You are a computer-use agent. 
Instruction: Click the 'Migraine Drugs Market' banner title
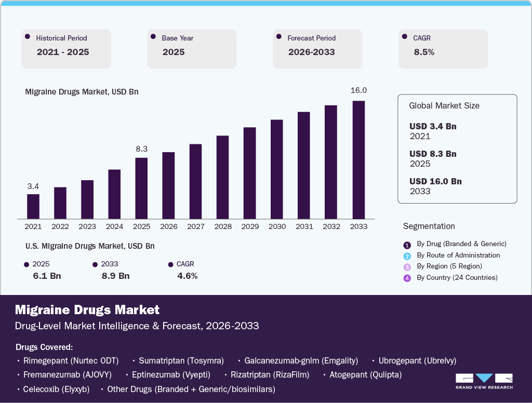click(87, 310)
